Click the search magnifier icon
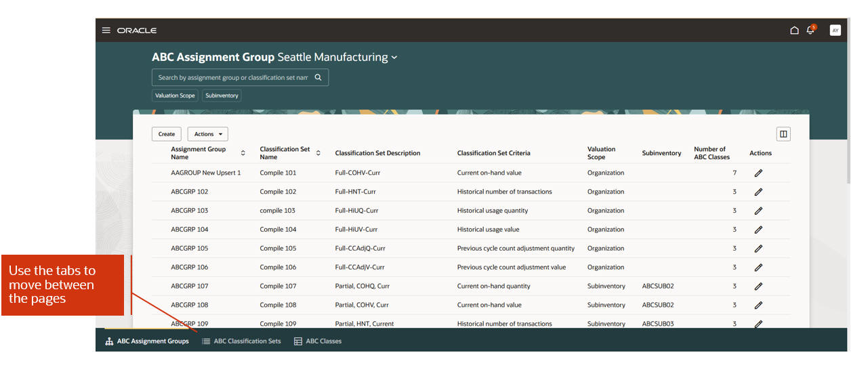Viewport: 868px width, 380px height. 318,77
